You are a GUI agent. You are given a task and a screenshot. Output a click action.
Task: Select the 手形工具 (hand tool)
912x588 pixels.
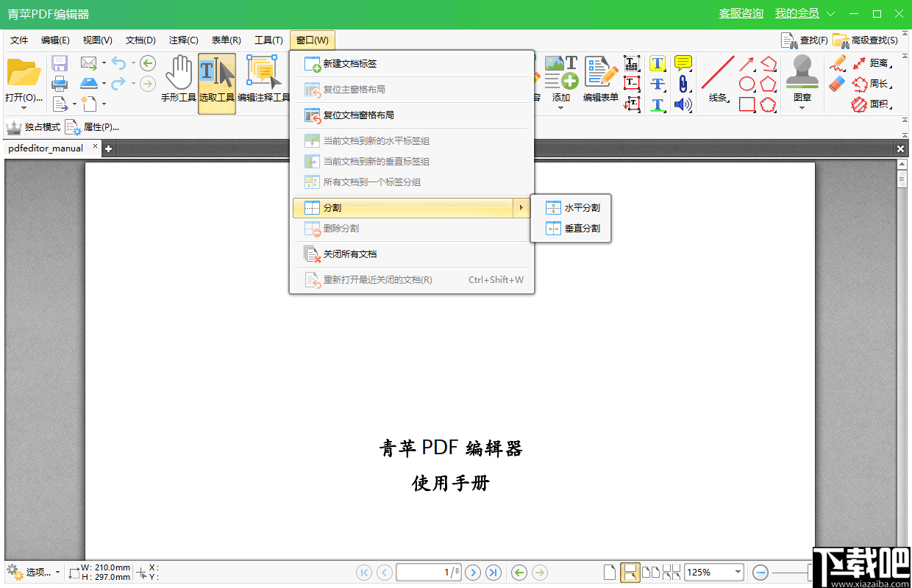click(179, 77)
